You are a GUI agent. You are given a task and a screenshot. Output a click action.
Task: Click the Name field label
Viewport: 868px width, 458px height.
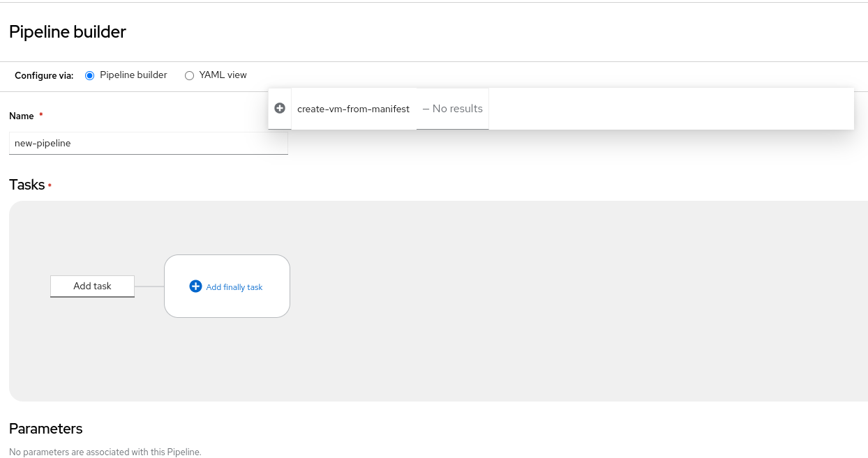[x=22, y=116]
